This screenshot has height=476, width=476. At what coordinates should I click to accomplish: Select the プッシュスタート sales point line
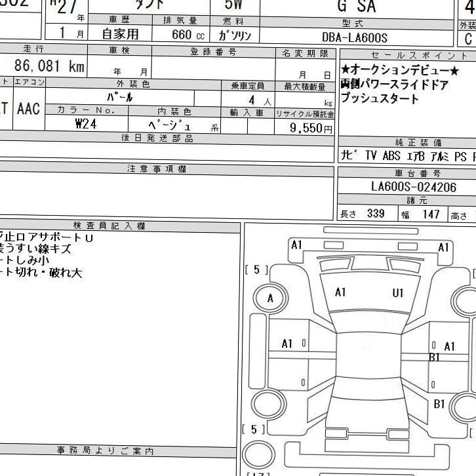point(380,98)
